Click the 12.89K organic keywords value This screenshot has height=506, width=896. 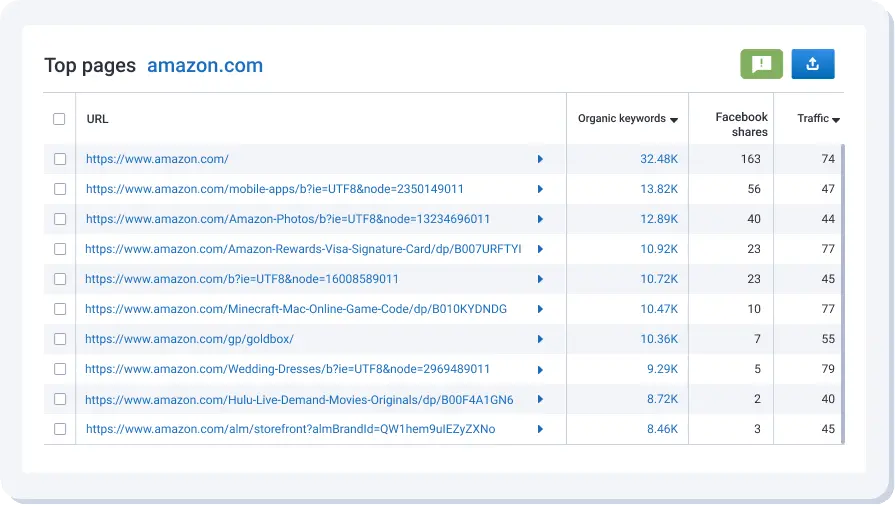tap(659, 219)
